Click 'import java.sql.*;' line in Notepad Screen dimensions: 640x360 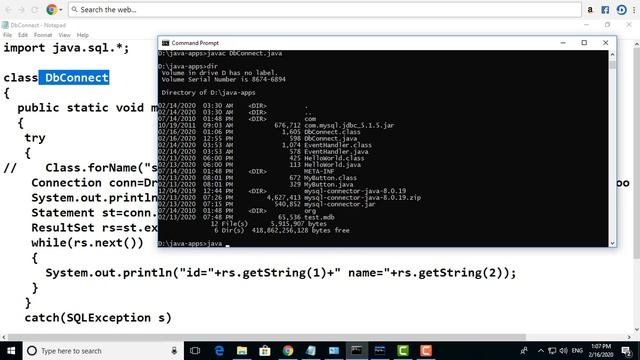66,48
